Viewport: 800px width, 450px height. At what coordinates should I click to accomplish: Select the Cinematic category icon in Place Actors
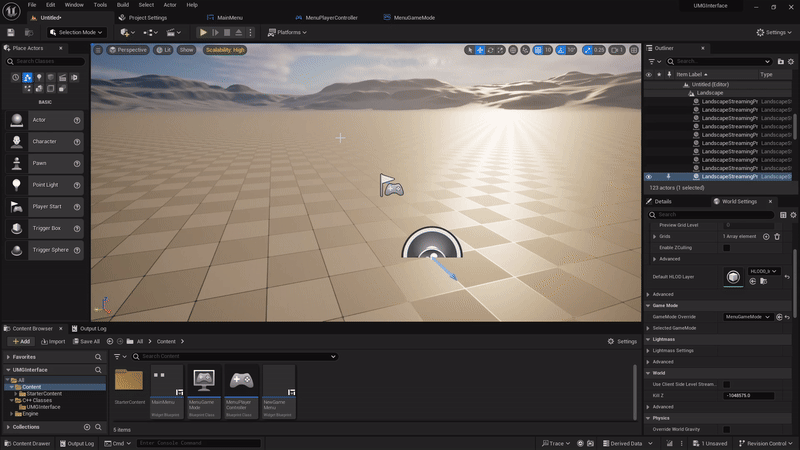62,78
